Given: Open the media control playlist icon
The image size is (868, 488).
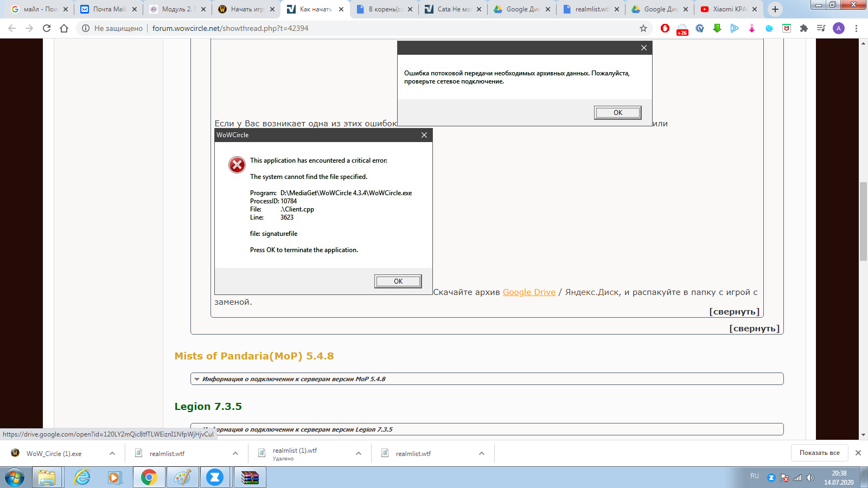Looking at the screenshot, I should coord(821,28).
